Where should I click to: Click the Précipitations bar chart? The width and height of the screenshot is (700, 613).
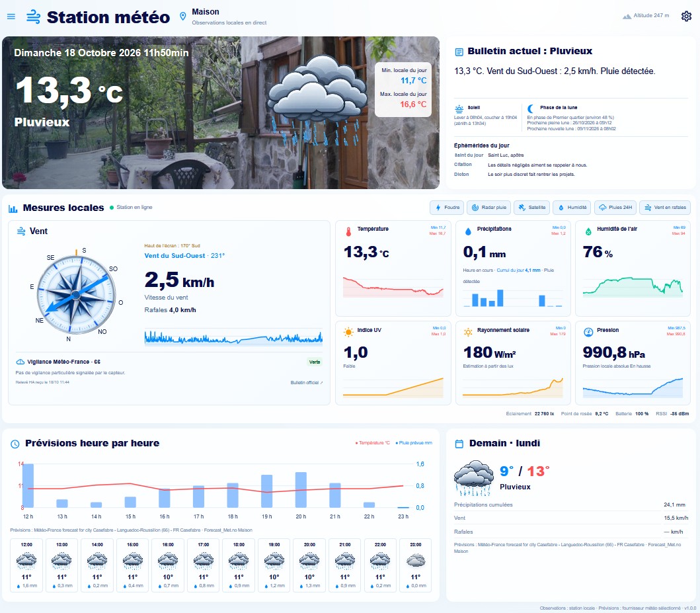coord(512,298)
